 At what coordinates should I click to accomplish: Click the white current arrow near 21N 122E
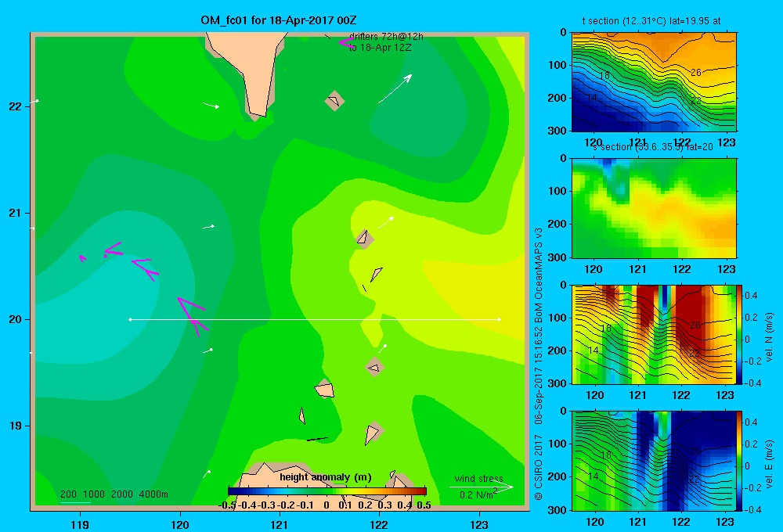[386, 223]
